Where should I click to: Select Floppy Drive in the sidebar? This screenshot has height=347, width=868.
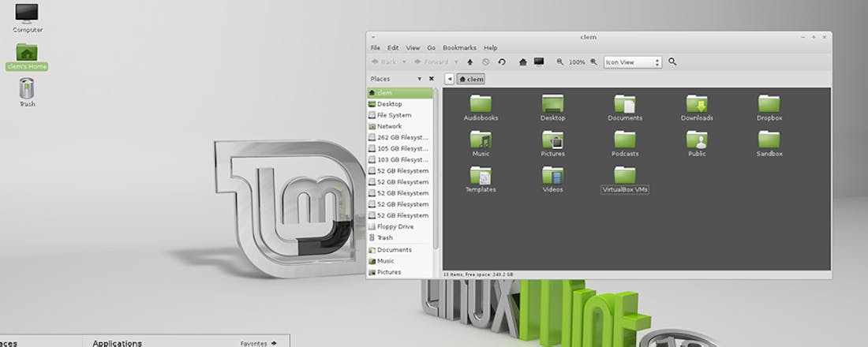pos(400,226)
